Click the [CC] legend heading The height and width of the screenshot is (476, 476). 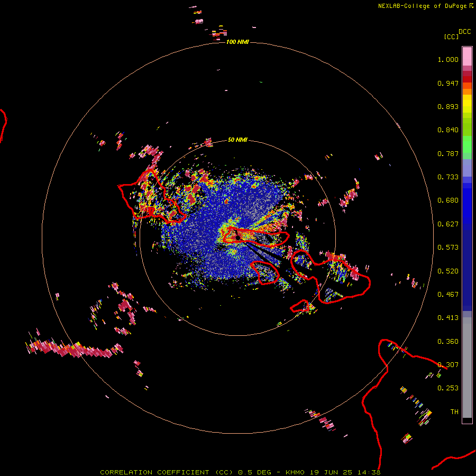click(451, 36)
